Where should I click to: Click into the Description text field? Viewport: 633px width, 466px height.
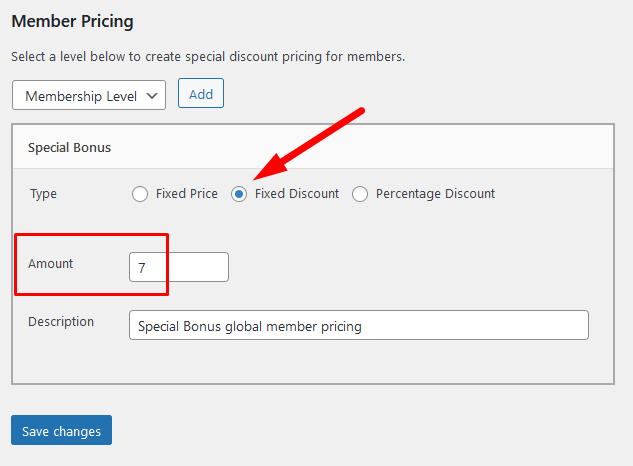(x=358, y=325)
